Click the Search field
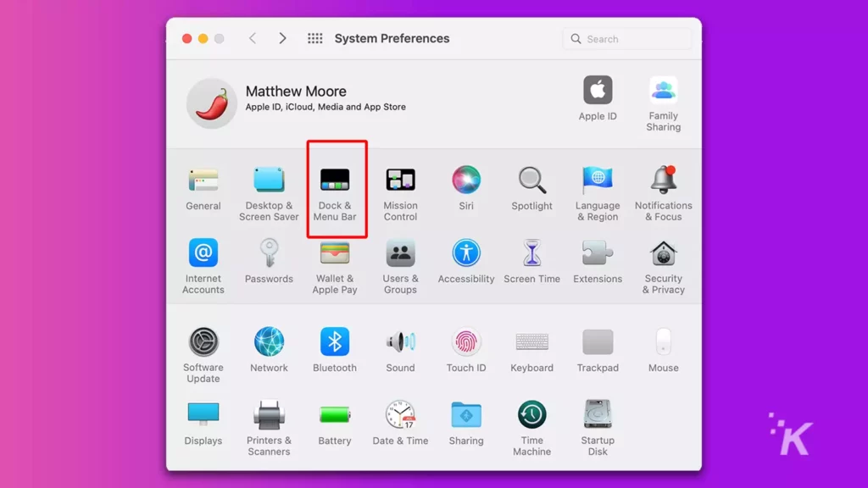868x488 pixels. click(626, 39)
